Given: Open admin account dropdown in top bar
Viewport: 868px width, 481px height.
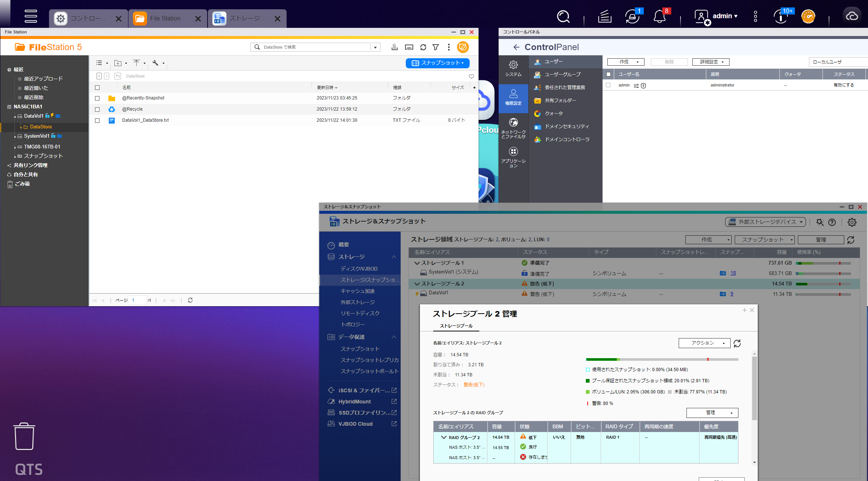Looking at the screenshot, I should tap(716, 16).
